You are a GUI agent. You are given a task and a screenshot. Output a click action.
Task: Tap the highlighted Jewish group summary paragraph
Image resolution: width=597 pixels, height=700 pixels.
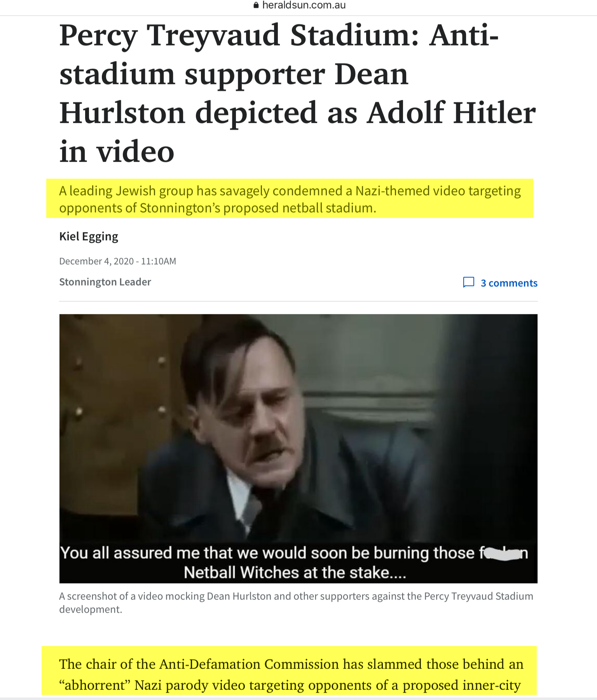pyautogui.click(x=290, y=199)
